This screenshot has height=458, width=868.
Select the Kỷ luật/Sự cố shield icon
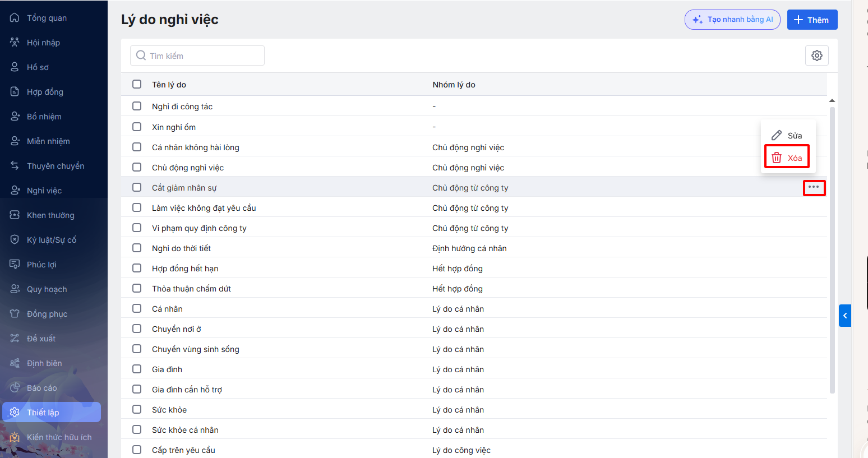[15, 240]
